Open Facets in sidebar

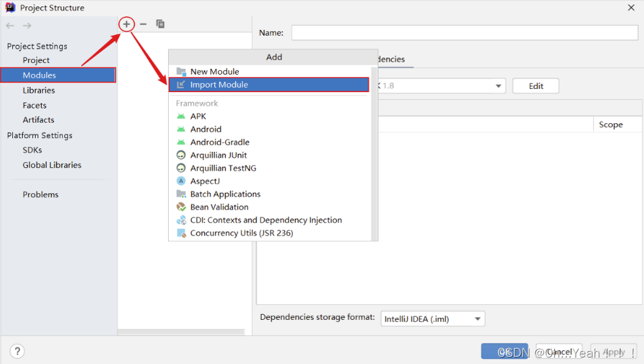pyautogui.click(x=34, y=106)
